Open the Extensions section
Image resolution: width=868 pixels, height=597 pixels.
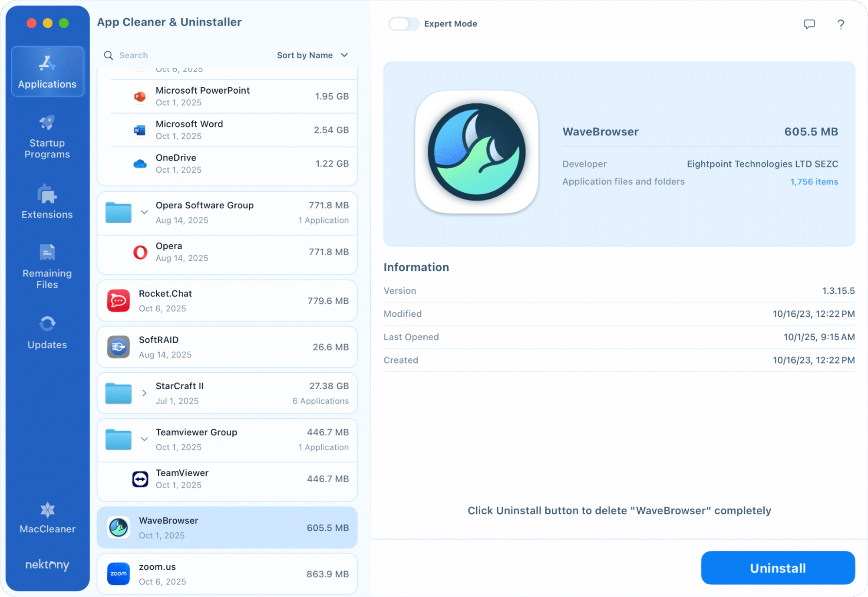click(47, 202)
